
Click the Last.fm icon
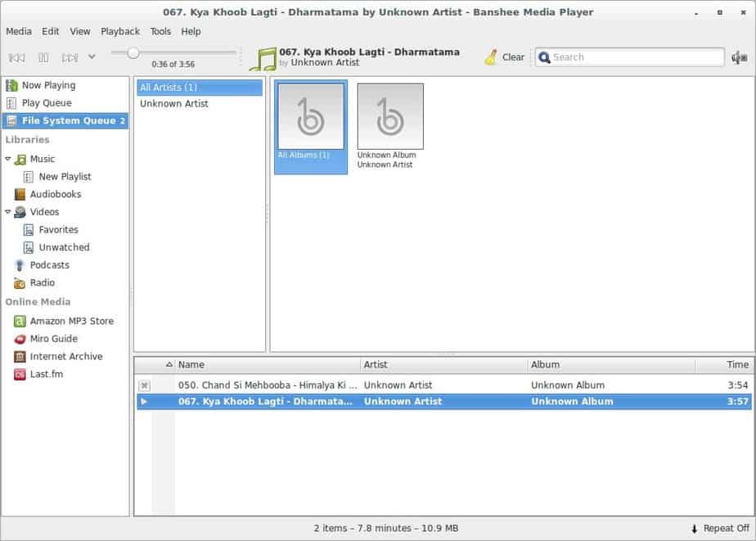point(20,375)
